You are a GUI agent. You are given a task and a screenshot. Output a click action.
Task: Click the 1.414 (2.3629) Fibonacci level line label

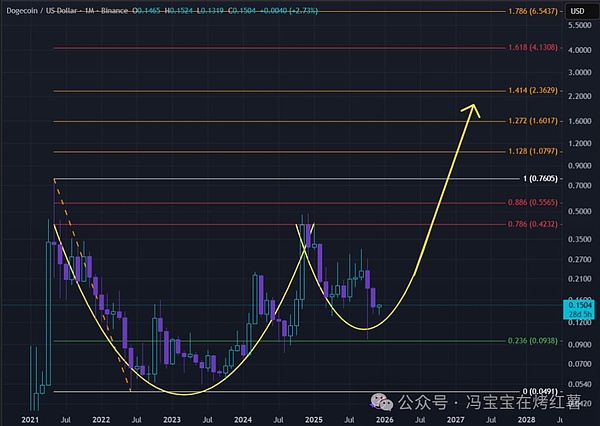[526, 91]
